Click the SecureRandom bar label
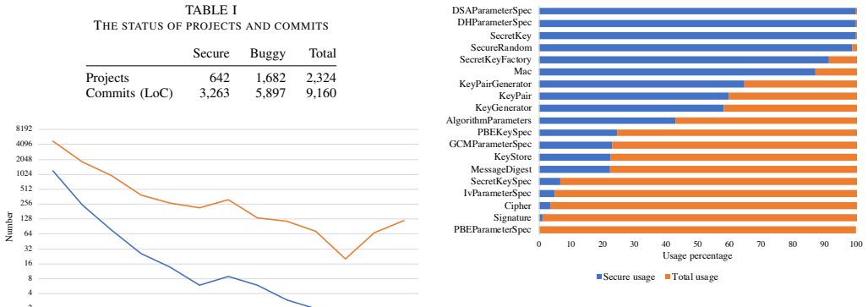Screen dimensions: 868x307 tap(501, 47)
